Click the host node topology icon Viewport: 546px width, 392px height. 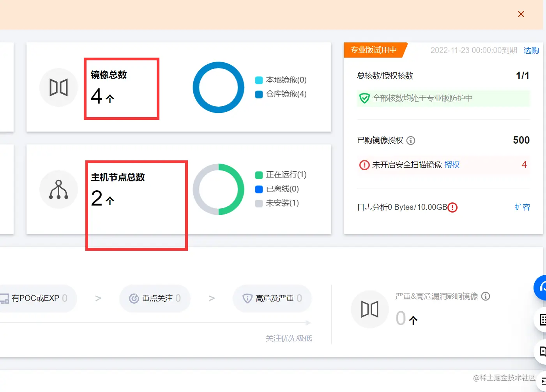[59, 190]
